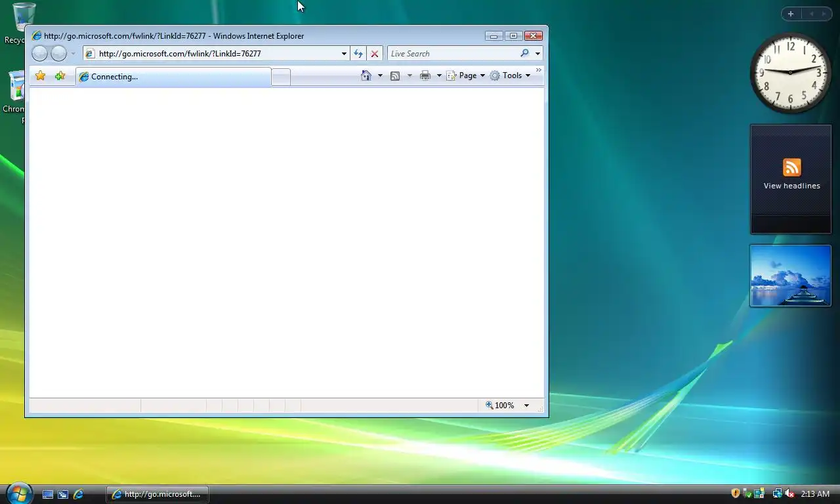Screen dimensions: 840x504
Task: Click the Print toolbar icon
Action: point(425,75)
